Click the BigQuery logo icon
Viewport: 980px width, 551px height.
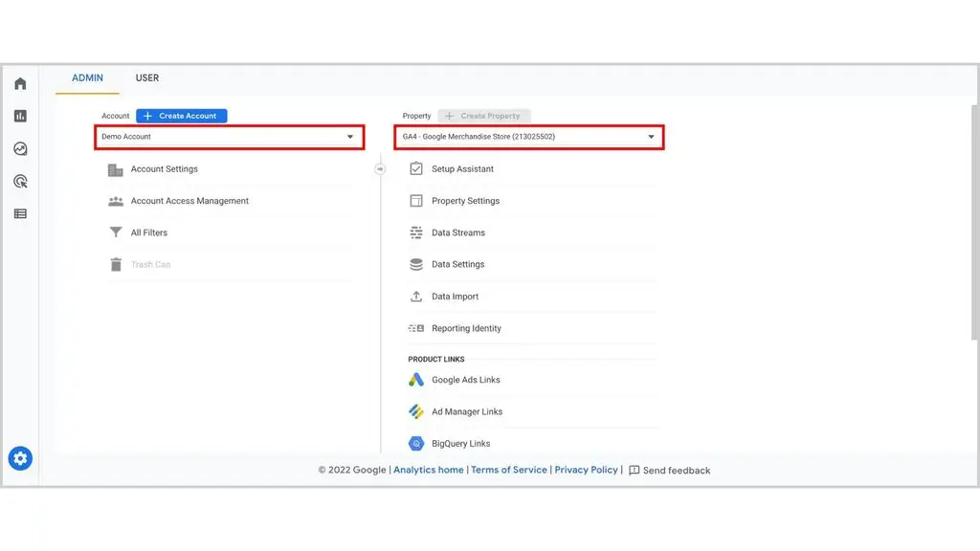pos(416,443)
